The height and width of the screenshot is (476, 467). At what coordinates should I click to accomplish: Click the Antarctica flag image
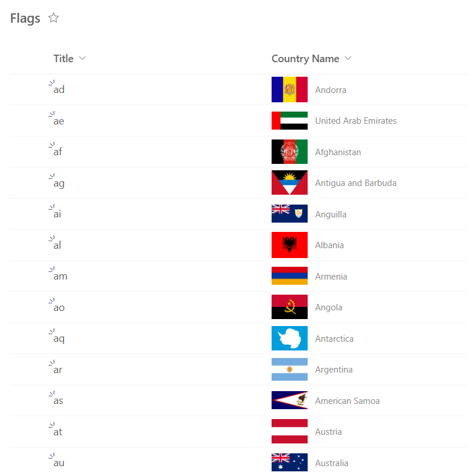289,338
